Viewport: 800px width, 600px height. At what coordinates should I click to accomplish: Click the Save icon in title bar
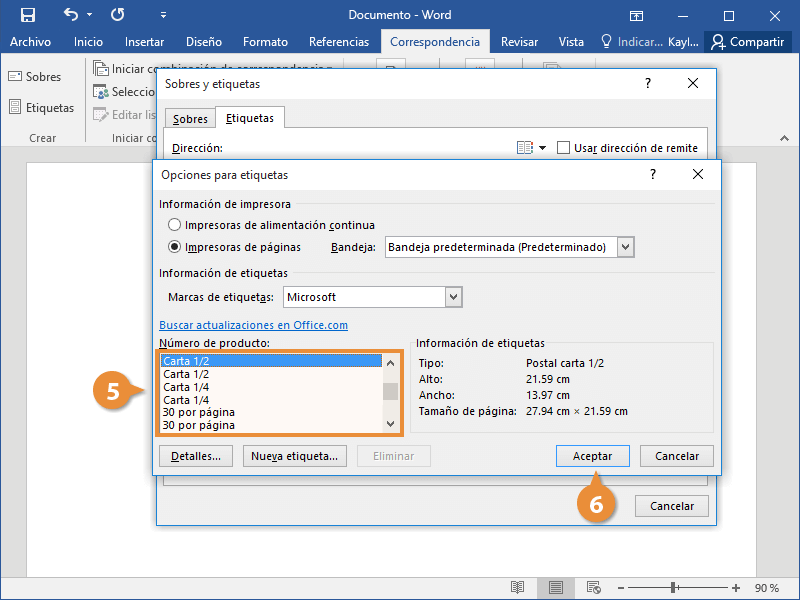pyautogui.click(x=28, y=15)
